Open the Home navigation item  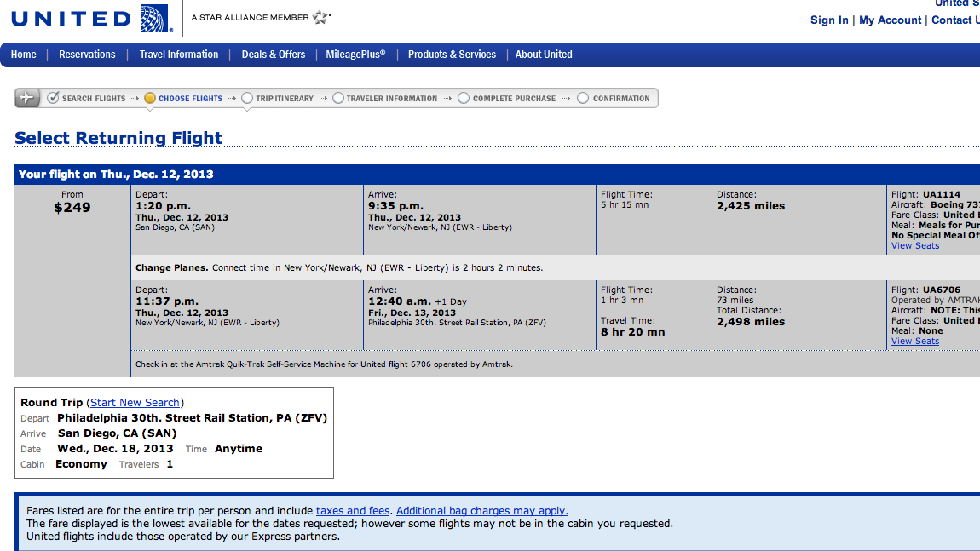coord(23,55)
